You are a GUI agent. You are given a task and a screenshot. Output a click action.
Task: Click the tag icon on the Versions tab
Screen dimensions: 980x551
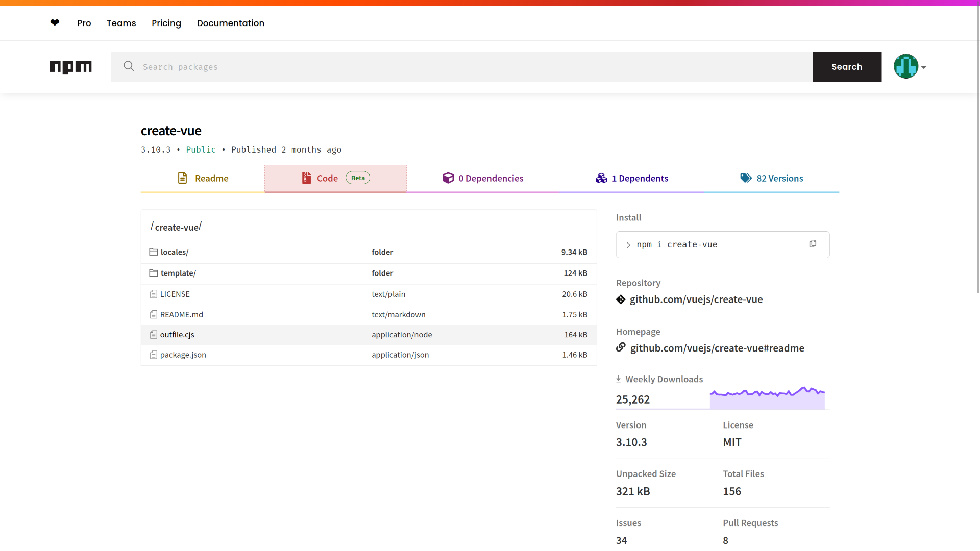(745, 178)
